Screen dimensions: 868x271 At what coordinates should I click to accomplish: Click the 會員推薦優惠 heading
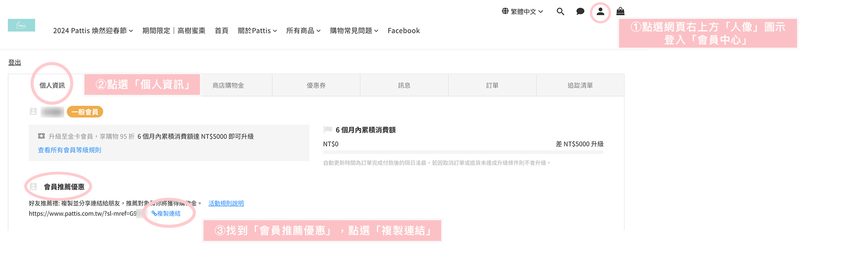coord(64,187)
